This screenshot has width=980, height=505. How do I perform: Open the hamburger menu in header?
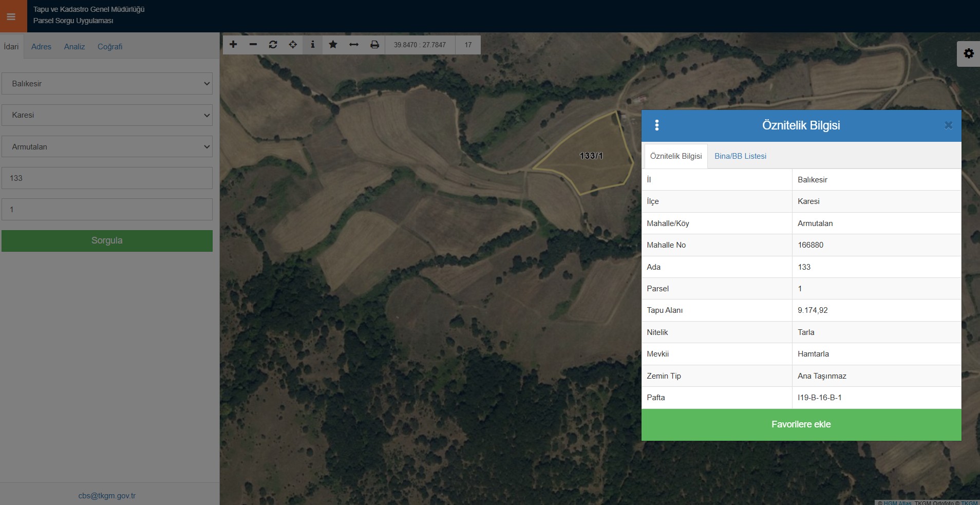click(11, 16)
